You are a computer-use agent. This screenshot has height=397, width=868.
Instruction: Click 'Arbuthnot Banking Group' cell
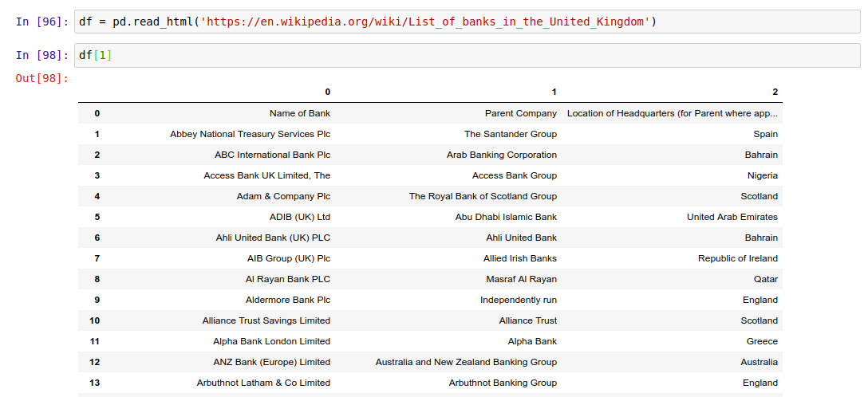coord(503,383)
